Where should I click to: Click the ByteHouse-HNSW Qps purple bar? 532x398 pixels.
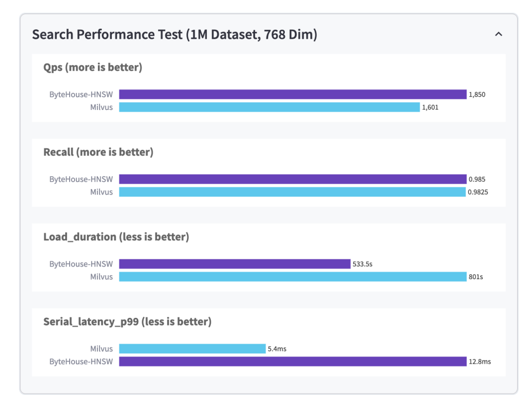[293, 95]
